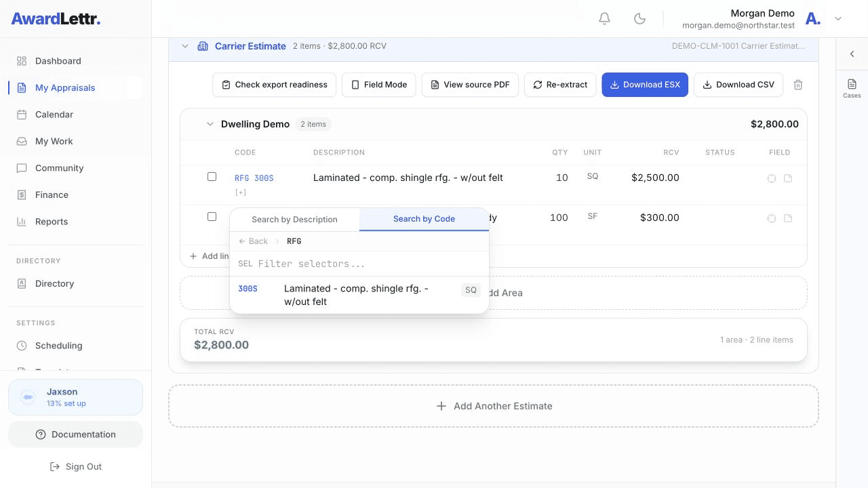The width and height of the screenshot is (868, 488).
Task: Click the $2,500.00 RCV value
Action: (655, 178)
